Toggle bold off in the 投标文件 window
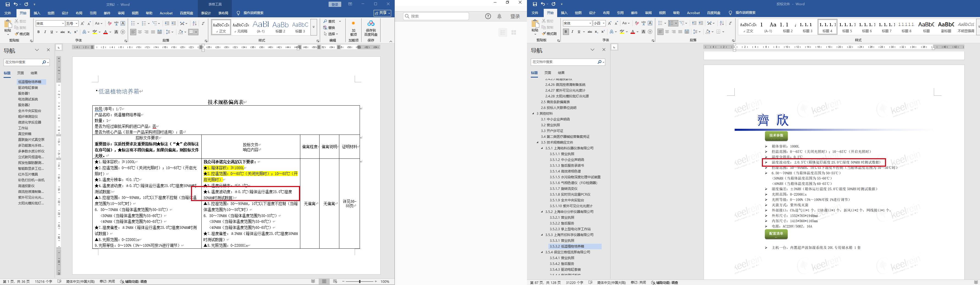This screenshot has width=980, height=285. (566, 32)
